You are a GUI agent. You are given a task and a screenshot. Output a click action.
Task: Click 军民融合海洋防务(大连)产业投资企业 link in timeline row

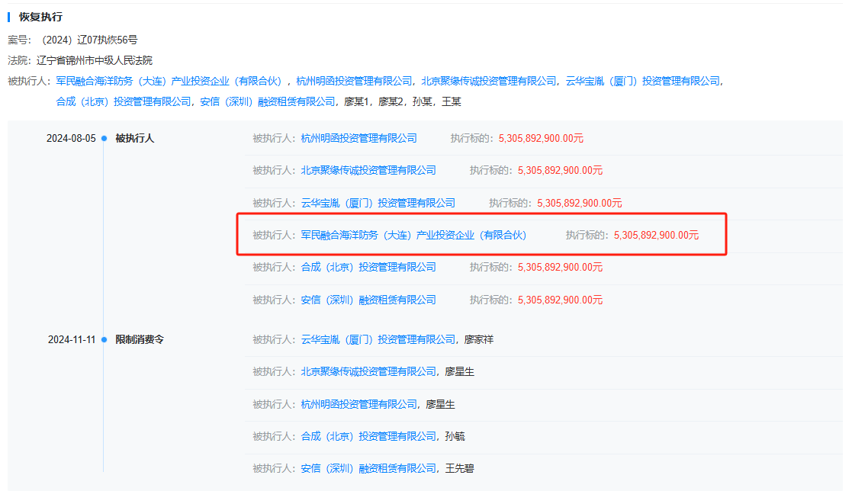(x=413, y=235)
